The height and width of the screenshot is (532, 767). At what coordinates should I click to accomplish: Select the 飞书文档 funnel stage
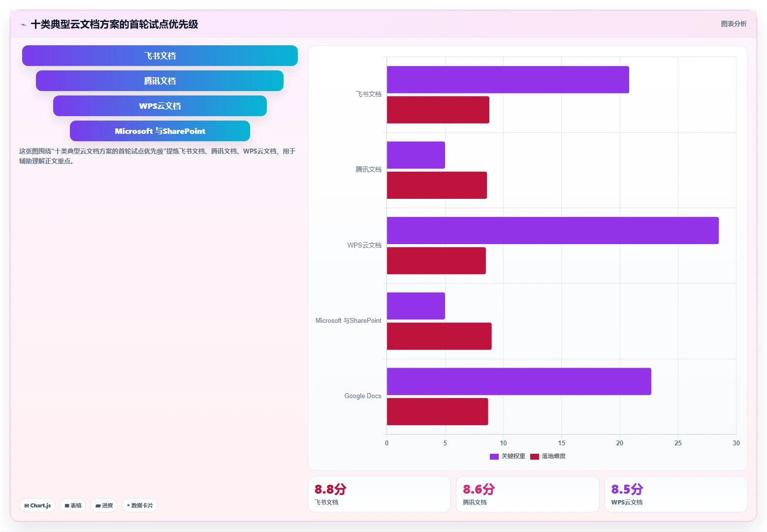point(160,56)
